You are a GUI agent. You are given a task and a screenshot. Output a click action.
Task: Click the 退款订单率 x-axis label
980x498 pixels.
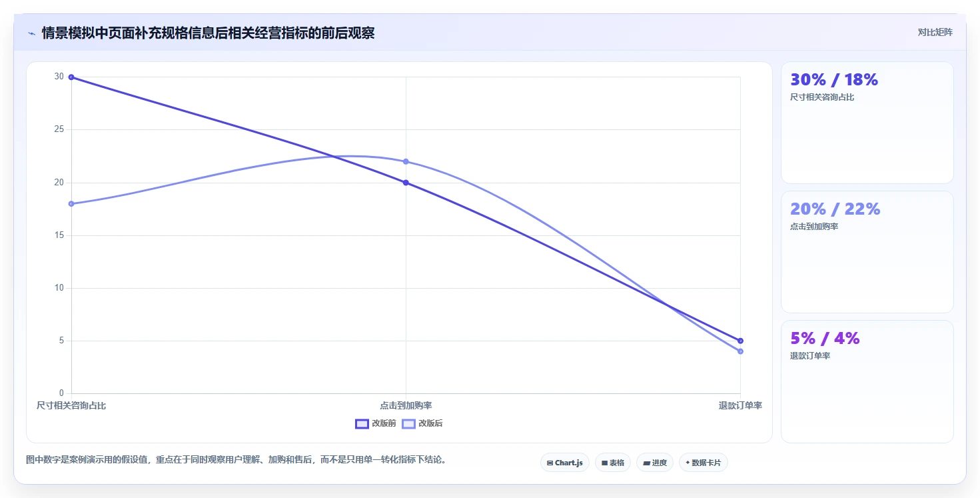point(740,405)
